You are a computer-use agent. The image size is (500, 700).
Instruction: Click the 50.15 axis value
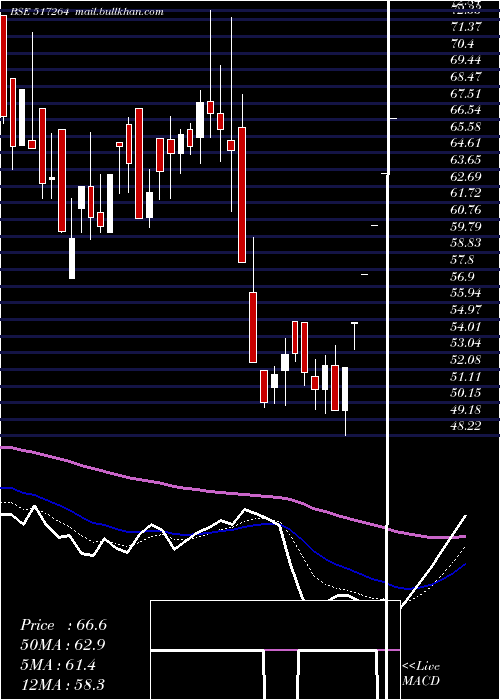pyautogui.click(x=466, y=392)
